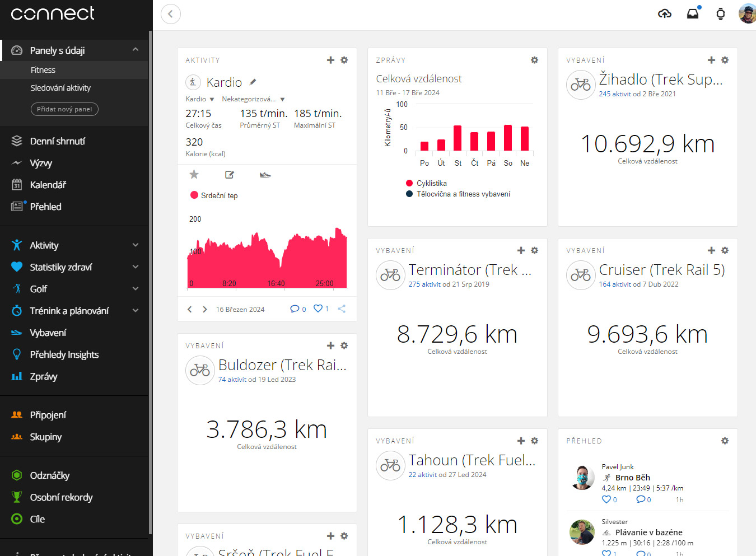The image size is (756, 556).
Task: Toggle Tělocvična a fitness vybavení legend
Action: 458,194
